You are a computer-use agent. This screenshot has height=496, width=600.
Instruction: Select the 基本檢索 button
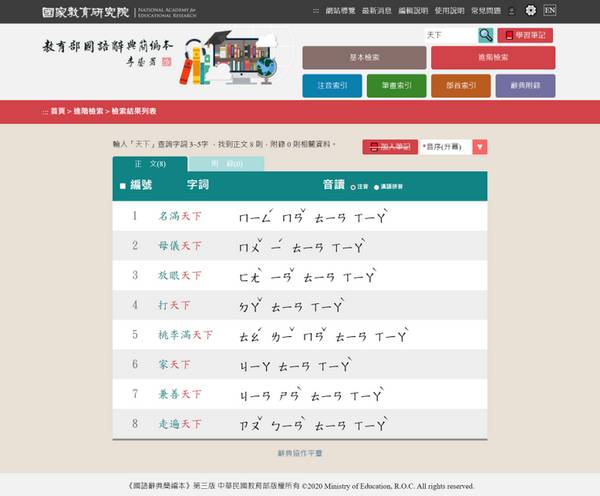364,57
